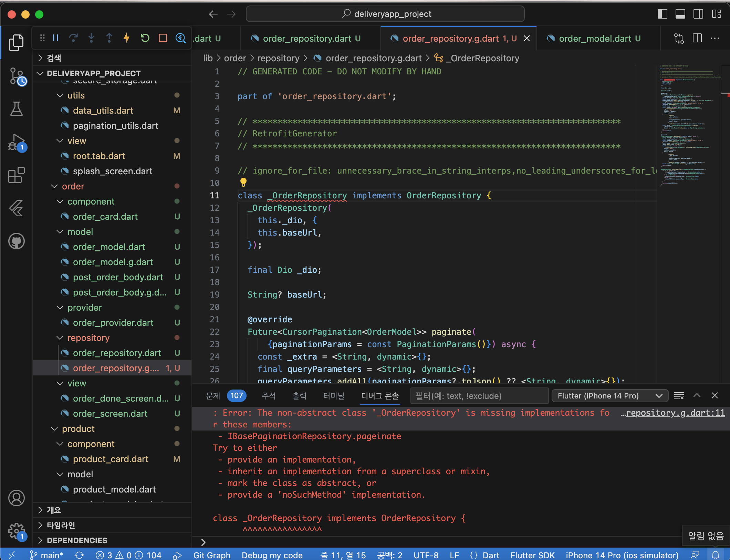Open the customize layout button
This screenshot has height=560, width=730.
tap(717, 14)
